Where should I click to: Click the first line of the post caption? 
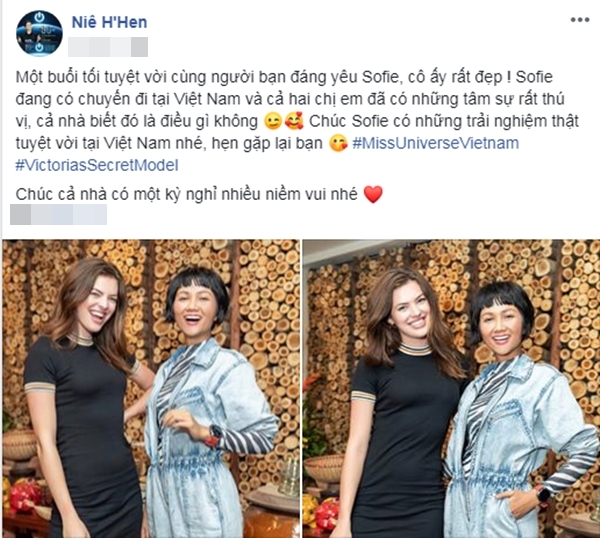tap(284, 77)
